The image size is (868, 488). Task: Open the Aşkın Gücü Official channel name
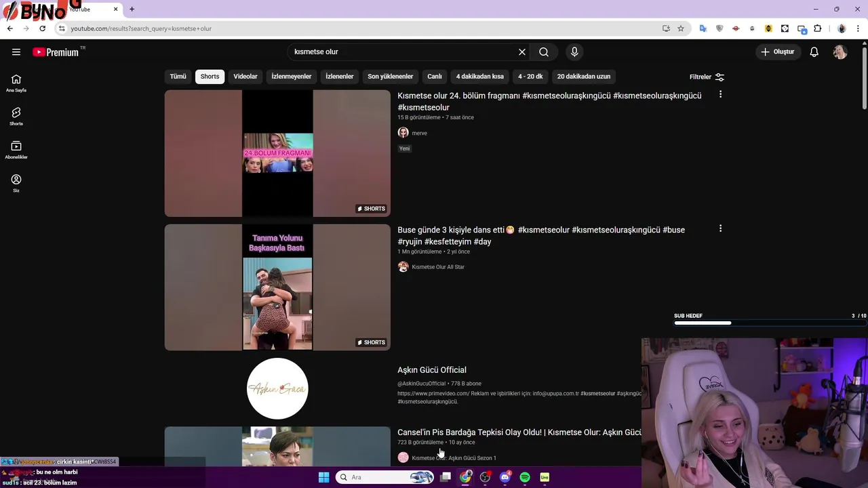(x=432, y=370)
